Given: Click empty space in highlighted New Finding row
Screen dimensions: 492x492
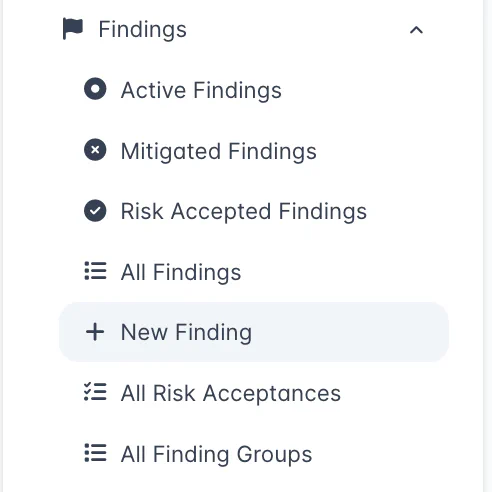Looking at the screenshot, I should 350,332.
